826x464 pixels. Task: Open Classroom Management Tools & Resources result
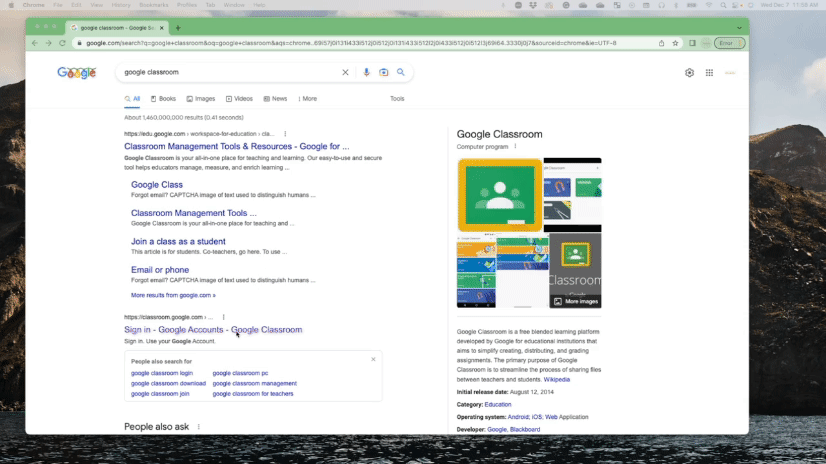[x=237, y=146]
